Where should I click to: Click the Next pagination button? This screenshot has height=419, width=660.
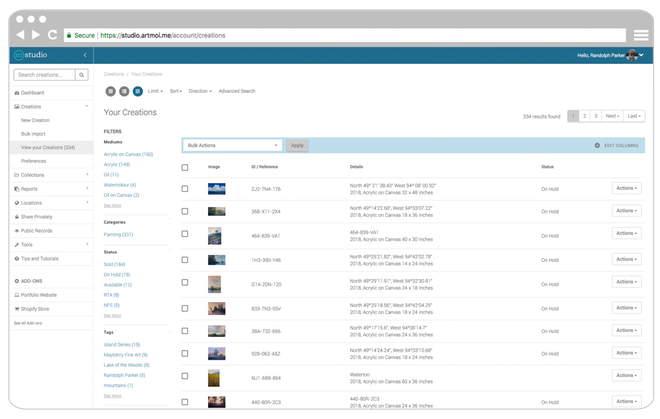click(612, 116)
